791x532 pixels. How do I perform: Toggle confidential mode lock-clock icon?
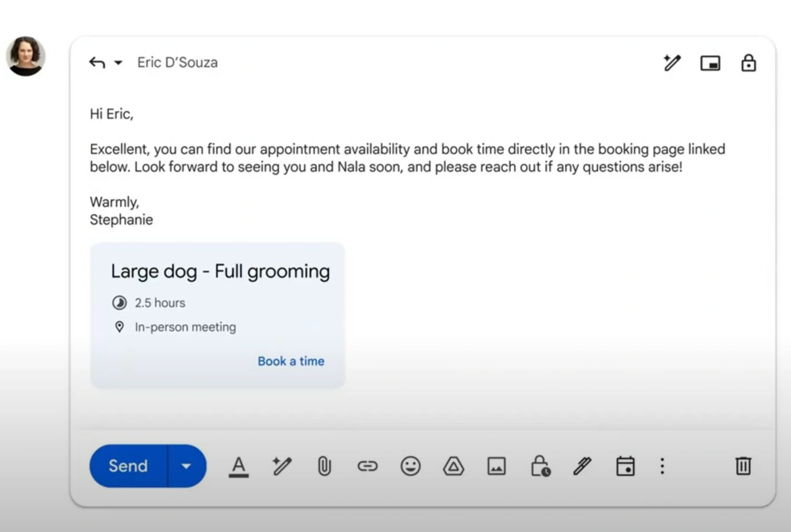pyautogui.click(x=540, y=466)
